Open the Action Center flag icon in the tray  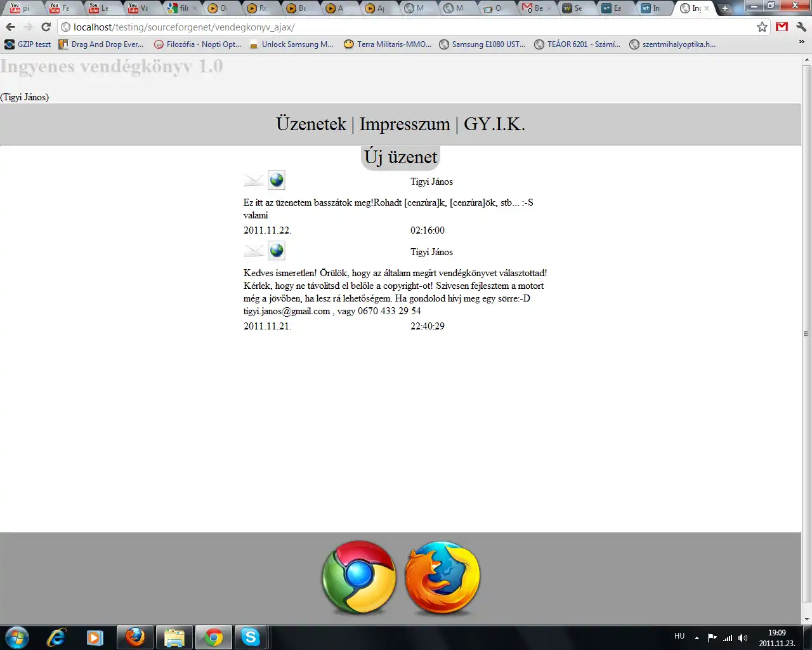click(712, 637)
